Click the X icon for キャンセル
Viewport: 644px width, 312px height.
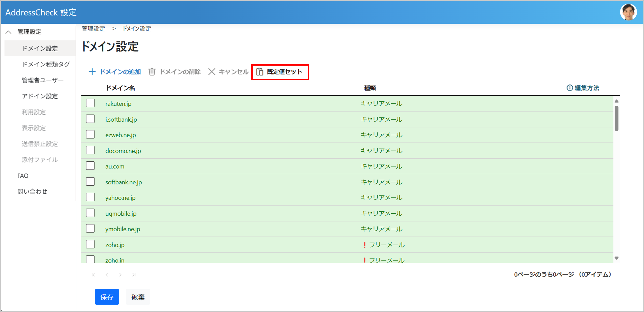[211, 72]
